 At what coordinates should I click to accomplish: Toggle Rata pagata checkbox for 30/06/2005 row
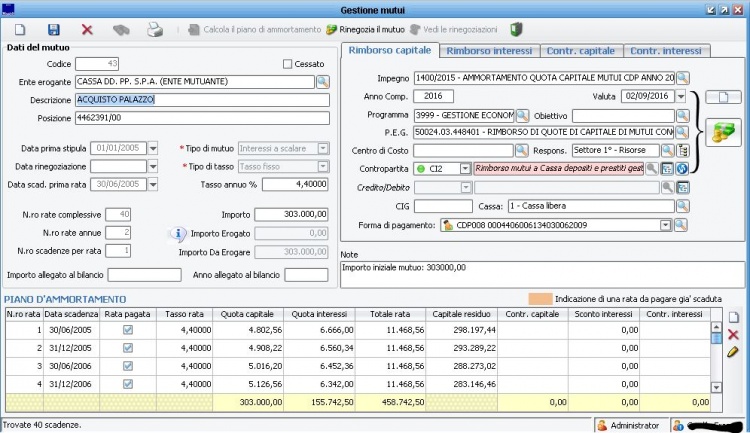tap(127, 329)
